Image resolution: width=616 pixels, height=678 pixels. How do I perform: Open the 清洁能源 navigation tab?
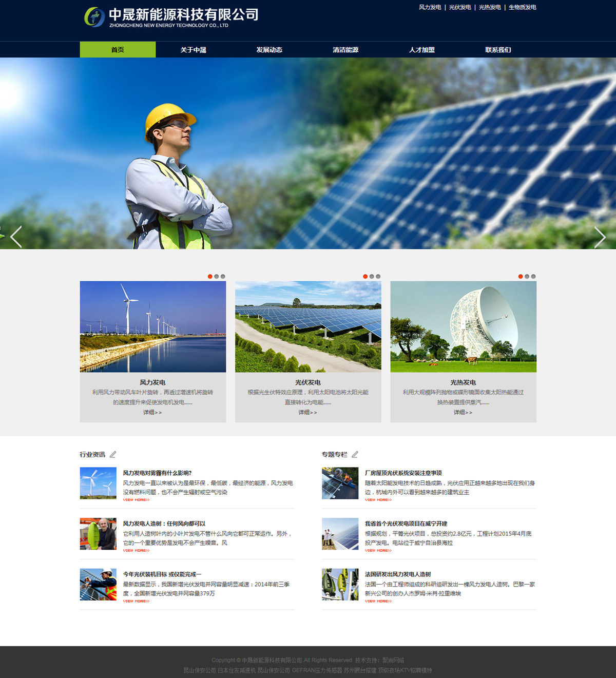(x=345, y=50)
